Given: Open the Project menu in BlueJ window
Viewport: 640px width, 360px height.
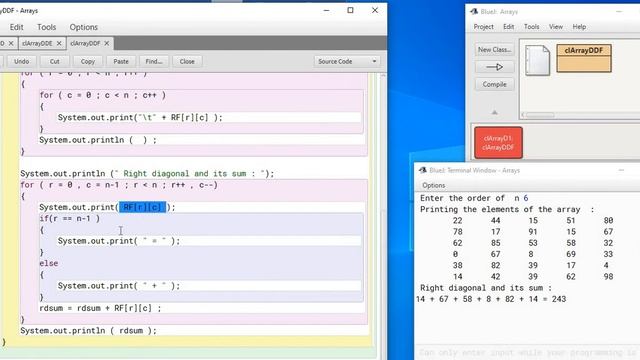Looking at the screenshot, I should pyautogui.click(x=484, y=27).
